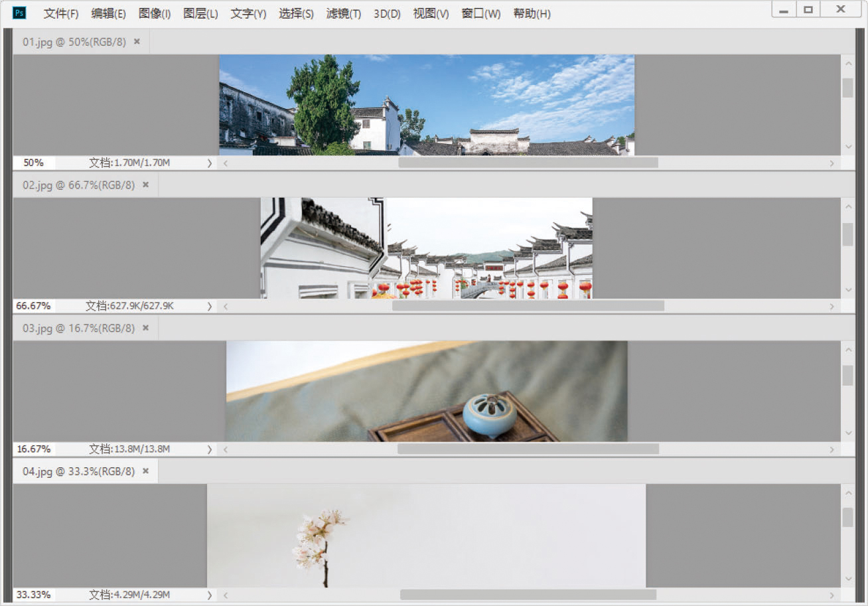Screen dimensions: 868x606
Task: Open the 图像(I) menu
Action: click(155, 13)
